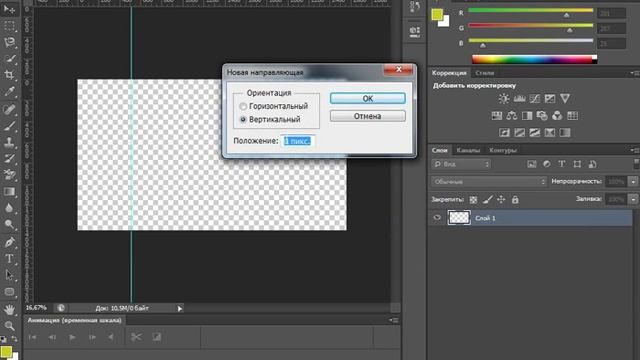The image size is (640, 360).
Task: Select the Gradient tool
Action: click(9, 191)
